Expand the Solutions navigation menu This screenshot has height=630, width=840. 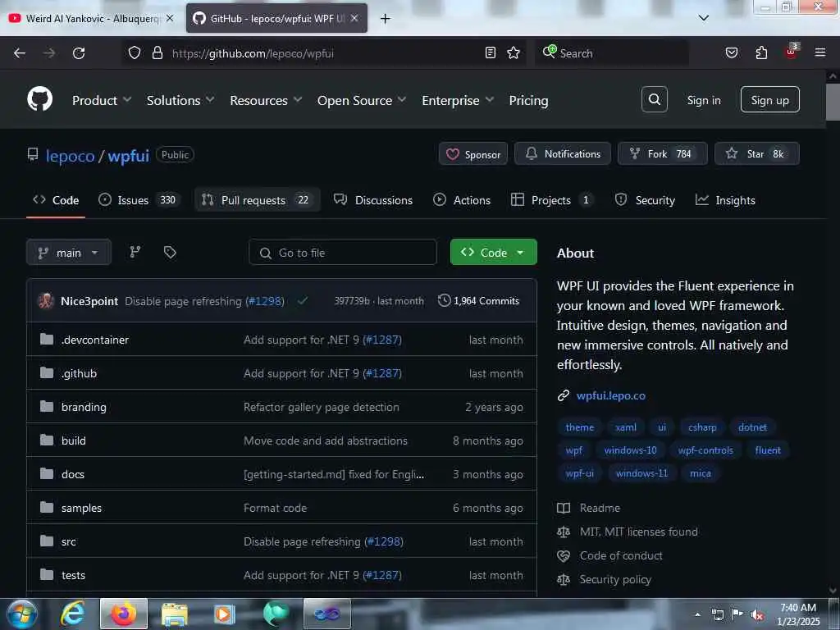coord(180,100)
